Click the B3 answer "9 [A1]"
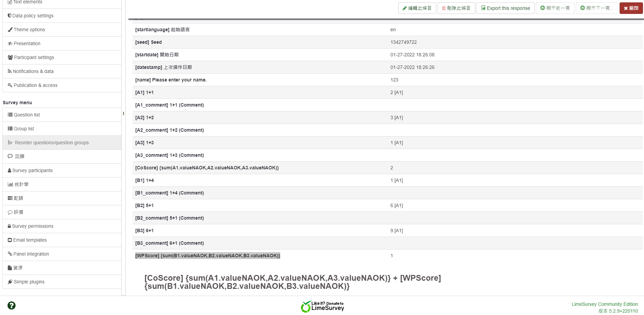644x315 pixels. (397, 230)
